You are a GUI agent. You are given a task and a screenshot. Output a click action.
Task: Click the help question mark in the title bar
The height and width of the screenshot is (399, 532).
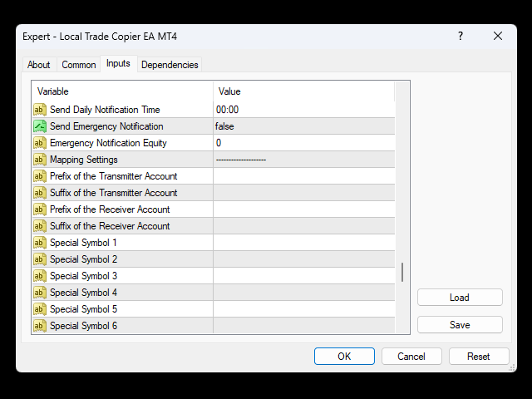(461, 36)
